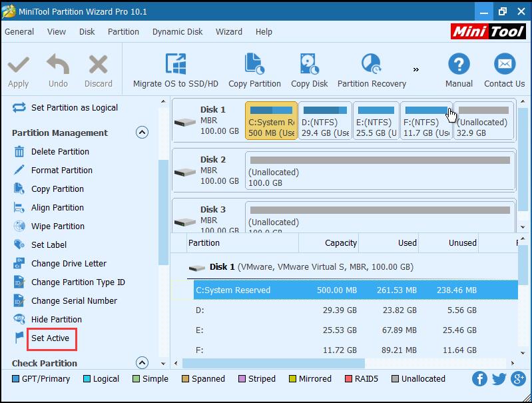
Task: Click sidebar scrollbar up arrow
Action: click(x=163, y=101)
